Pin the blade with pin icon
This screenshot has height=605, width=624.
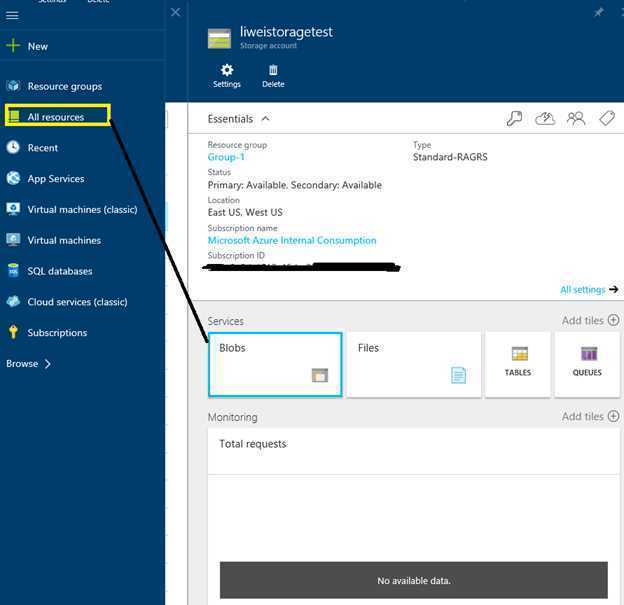(598, 13)
